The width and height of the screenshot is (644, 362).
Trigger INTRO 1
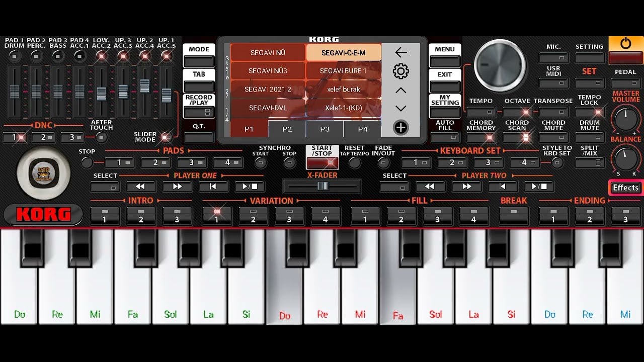pos(105,216)
